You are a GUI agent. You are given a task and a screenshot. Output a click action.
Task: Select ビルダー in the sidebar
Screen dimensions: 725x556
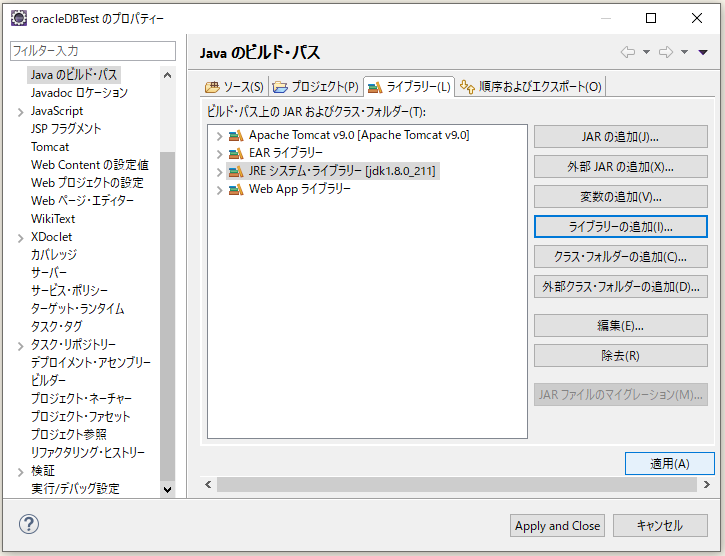(48, 381)
